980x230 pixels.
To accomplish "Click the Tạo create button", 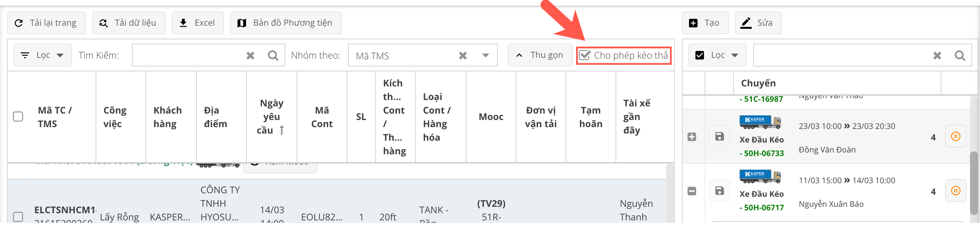I will tap(705, 23).
